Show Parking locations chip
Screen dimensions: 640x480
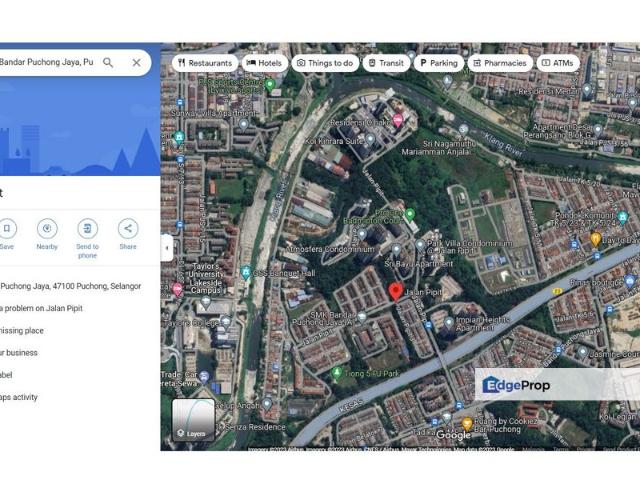pyautogui.click(x=438, y=63)
